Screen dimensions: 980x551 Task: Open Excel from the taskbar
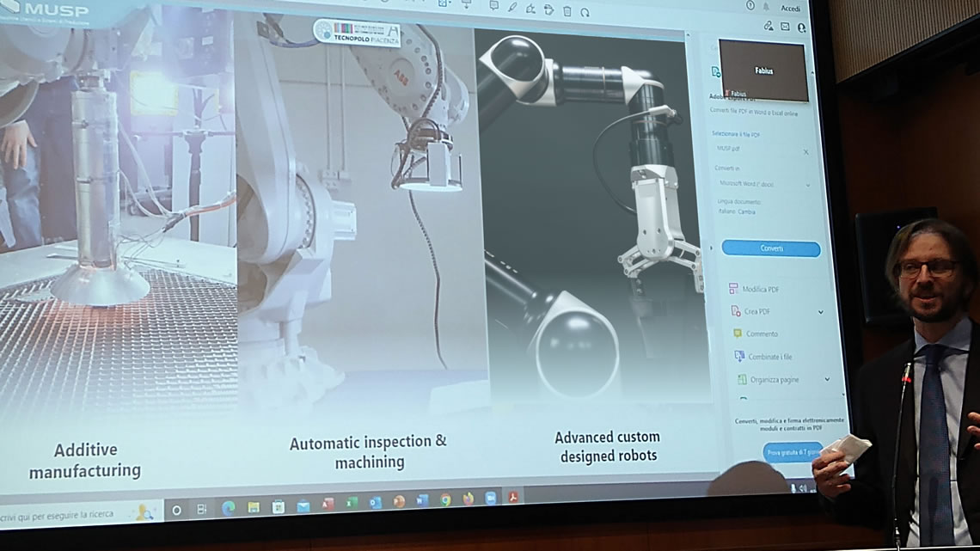pyautogui.click(x=352, y=503)
